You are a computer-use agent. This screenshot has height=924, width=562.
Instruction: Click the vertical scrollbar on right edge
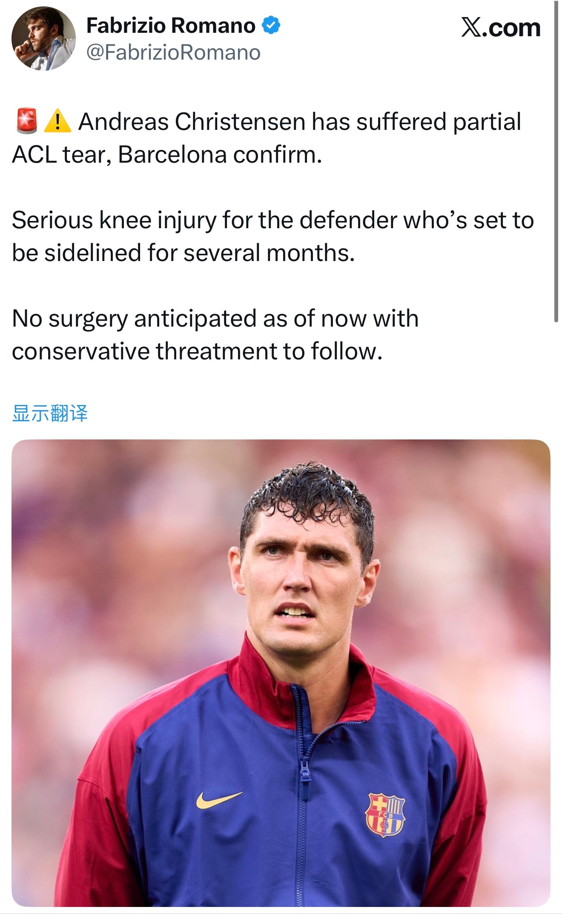[556, 162]
